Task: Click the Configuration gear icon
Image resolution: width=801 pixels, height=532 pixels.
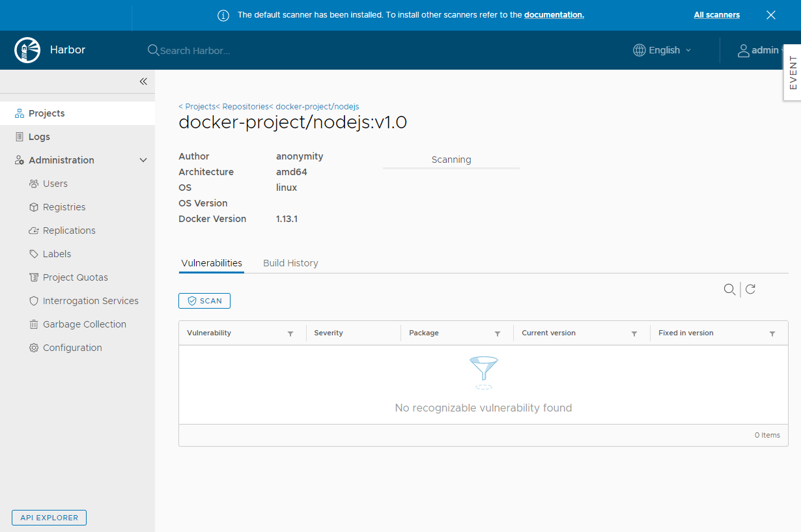Action: pyautogui.click(x=34, y=348)
